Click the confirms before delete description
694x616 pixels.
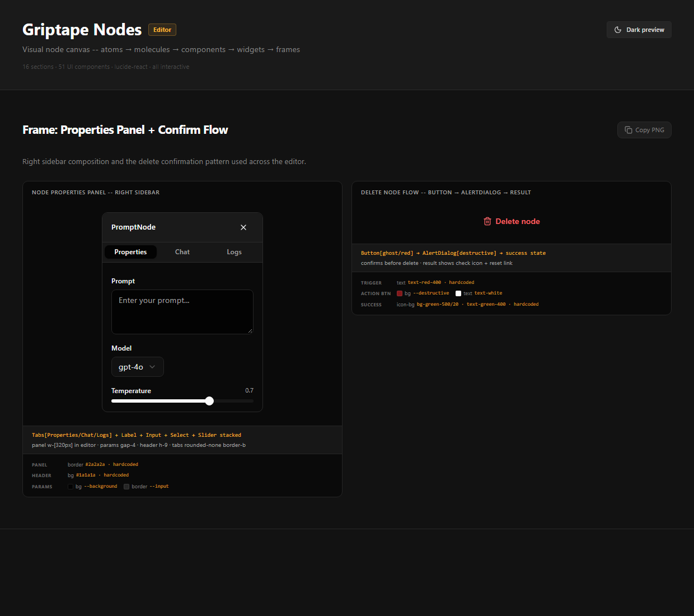437,263
